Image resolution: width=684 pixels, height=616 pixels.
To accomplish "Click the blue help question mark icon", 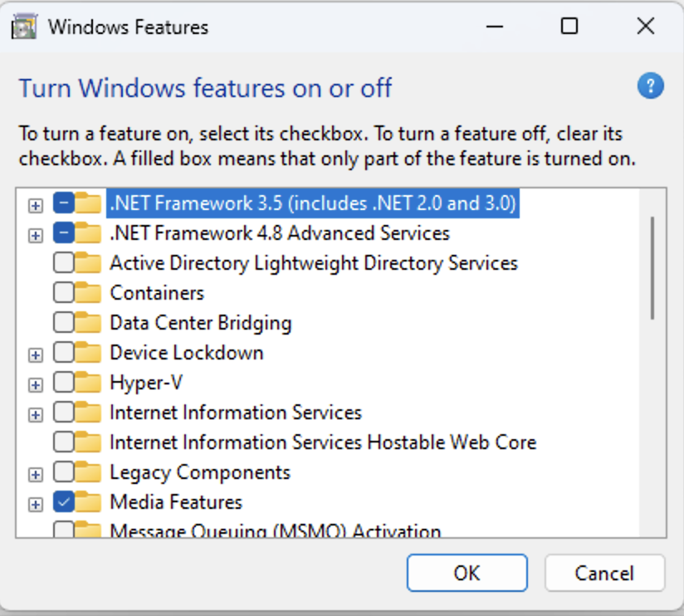I will point(650,86).
